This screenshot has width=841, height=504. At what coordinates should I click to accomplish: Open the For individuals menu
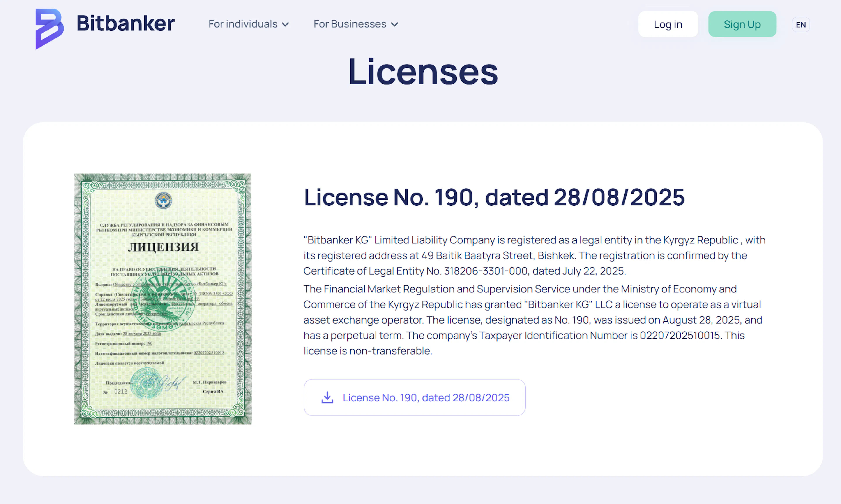(249, 24)
